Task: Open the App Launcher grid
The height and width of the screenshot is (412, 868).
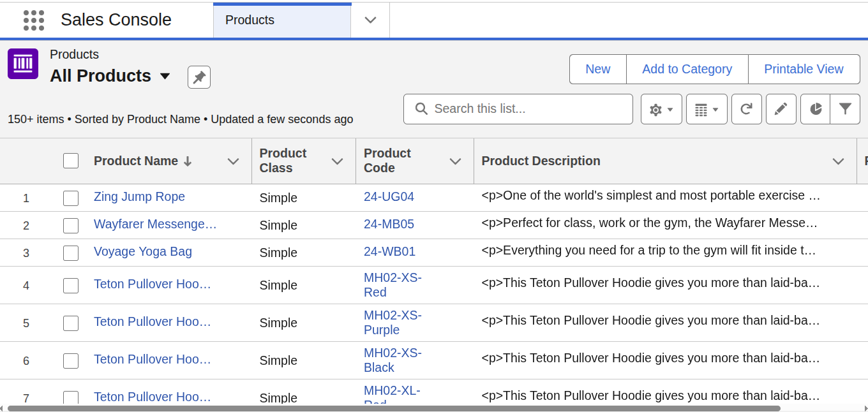Action: pos(33,20)
